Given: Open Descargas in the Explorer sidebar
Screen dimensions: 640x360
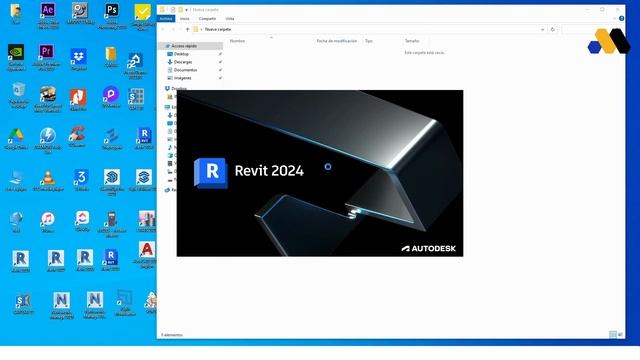Looking at the screenshot, I should point(183,62).
